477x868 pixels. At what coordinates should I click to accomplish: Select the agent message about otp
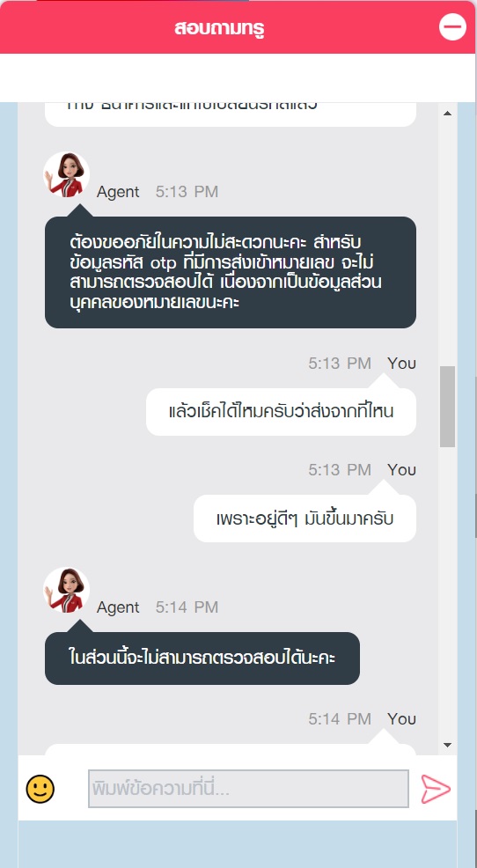pyautogui.click(x=231, y=272)
